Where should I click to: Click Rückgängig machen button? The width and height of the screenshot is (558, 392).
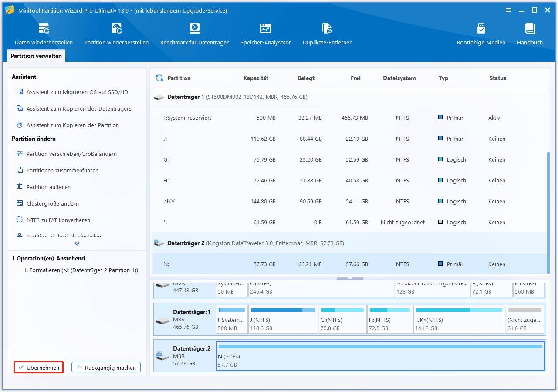pos(106,368)
